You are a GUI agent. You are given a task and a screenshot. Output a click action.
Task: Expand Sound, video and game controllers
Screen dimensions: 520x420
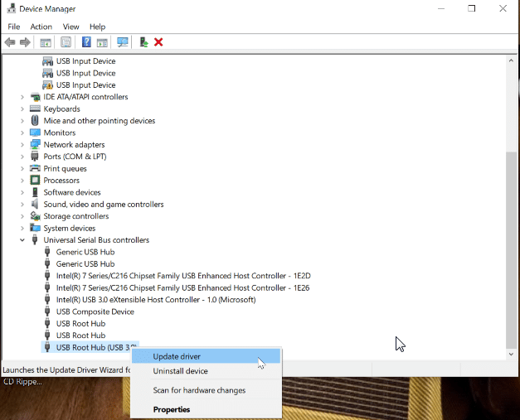click(22, 205)
